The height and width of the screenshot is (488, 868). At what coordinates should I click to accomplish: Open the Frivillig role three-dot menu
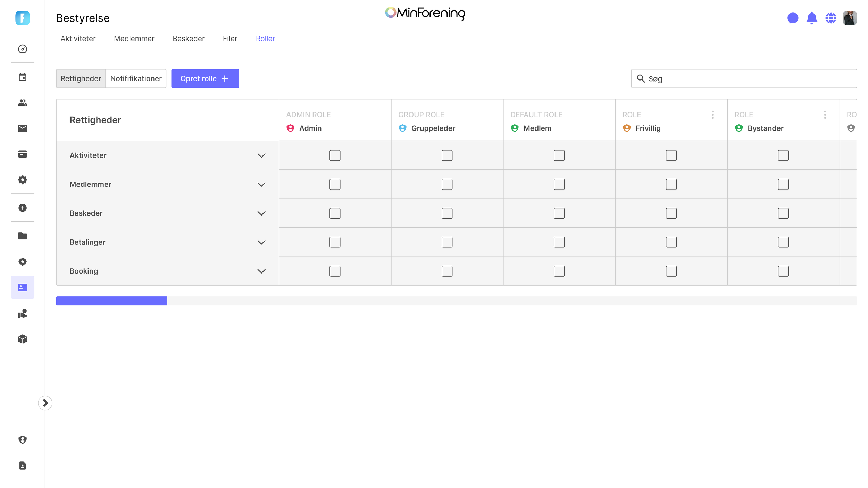coord(713,115)
